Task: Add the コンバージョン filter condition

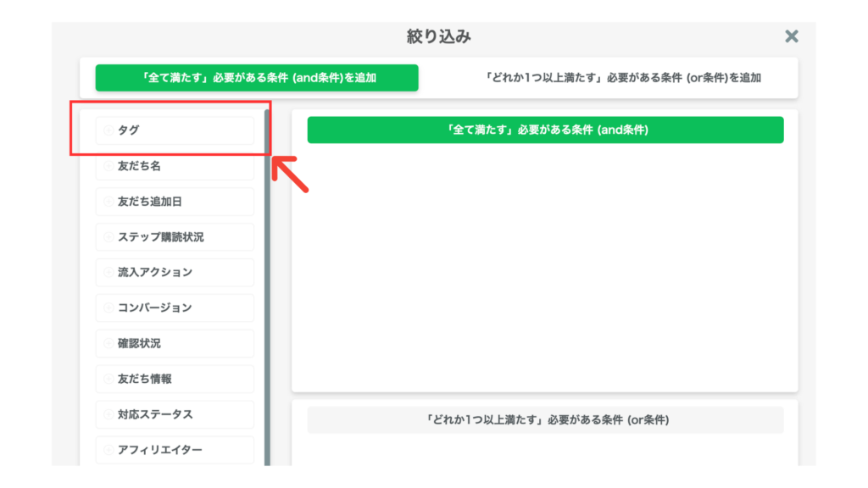Action: pyautogui.click(x=175, y=308)
